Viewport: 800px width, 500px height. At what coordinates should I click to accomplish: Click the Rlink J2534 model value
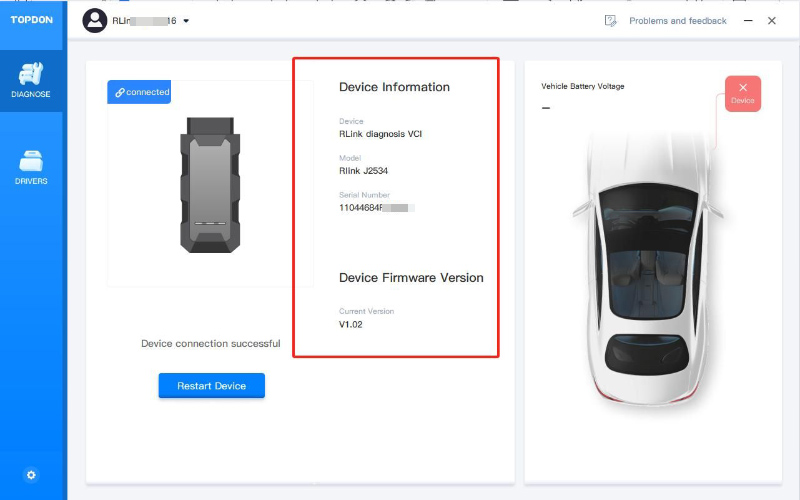(x=363, y=170)
